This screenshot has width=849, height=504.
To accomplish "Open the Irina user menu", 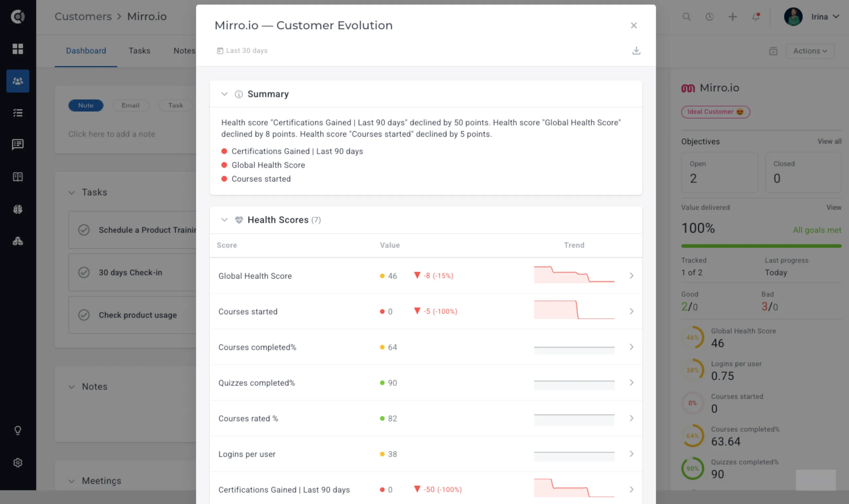I will (811, 17).
